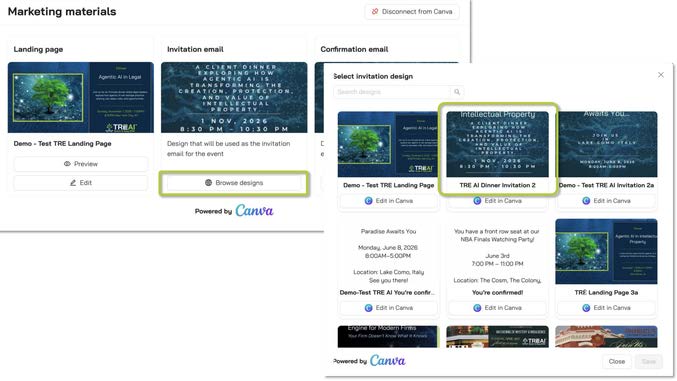Edit in Canva for TRE AI Dinner Invitation 2
The image size is (677, 381).
pyautogui.click(x=497, y=201)
